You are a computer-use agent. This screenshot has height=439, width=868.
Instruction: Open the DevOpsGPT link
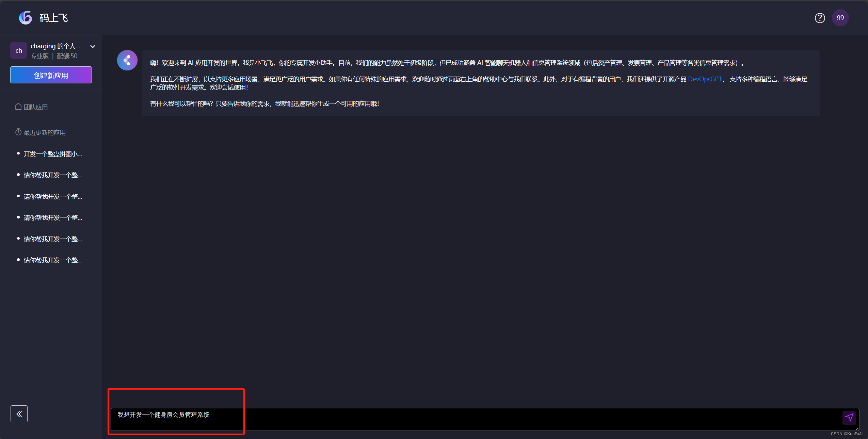[705, 79]
